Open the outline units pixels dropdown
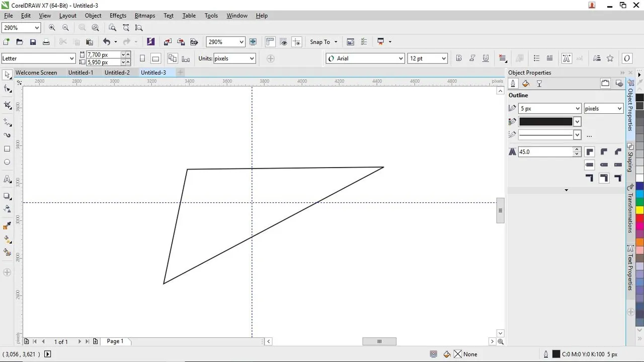Viewport: 644px width, 362px height. click(x=619, y=108)
